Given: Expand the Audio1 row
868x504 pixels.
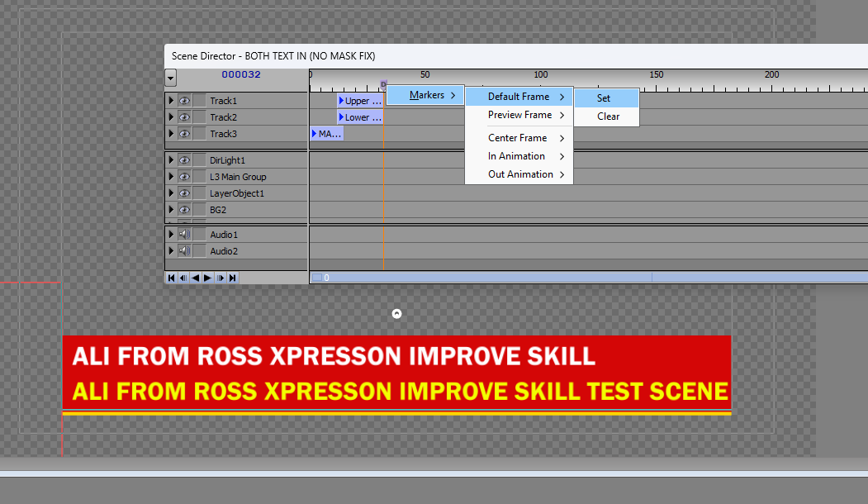Looking at the screenshot, I should tap(171, 235).
